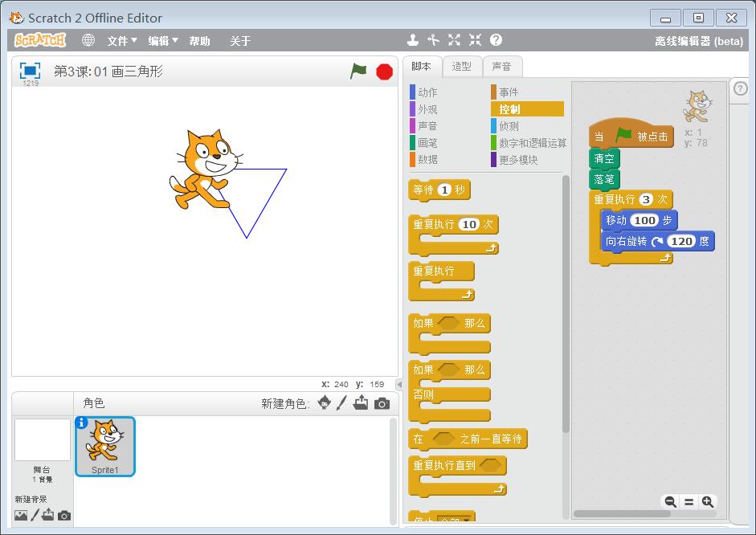The width and height of the screenshot is (756, 535).
Task: Select the 更多模块 (More Blocks) category
Action: click(x=528, y=160)
